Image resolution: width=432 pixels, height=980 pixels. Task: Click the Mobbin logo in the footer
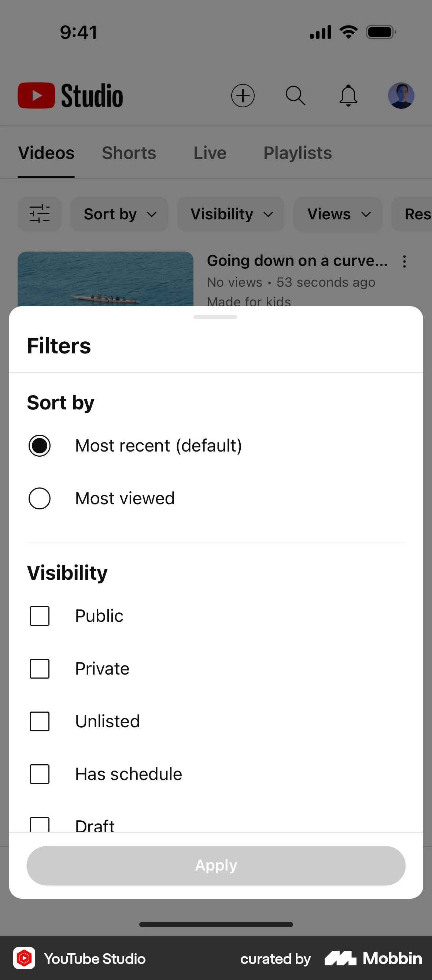pyautogui.click(x=372, y=959)
